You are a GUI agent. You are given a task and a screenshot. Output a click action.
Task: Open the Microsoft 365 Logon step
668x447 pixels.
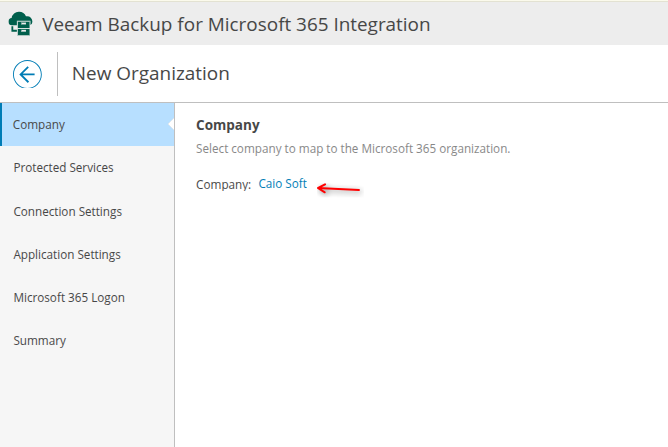click(69, 297)
